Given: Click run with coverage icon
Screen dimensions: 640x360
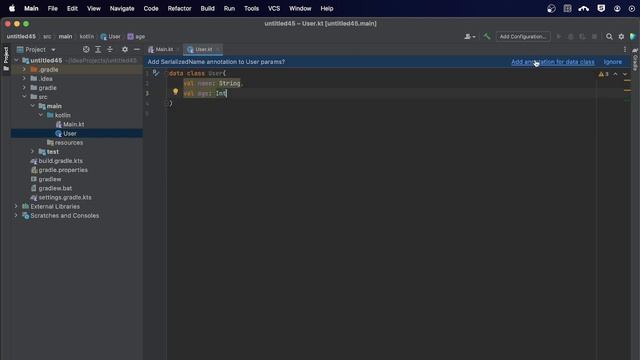Looking at the screenshot, I should (582, 37).
